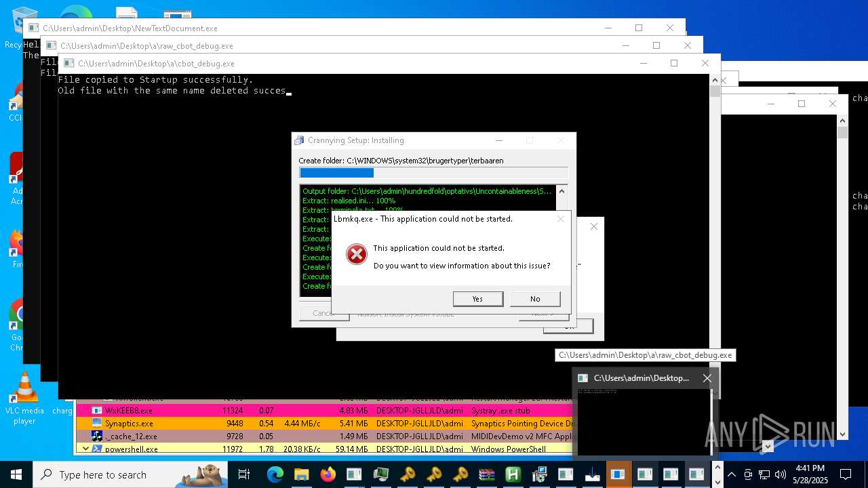Open Microsoft Edge from the taskbar
This screenshot has width=868, height=488.
coord(275,474)
